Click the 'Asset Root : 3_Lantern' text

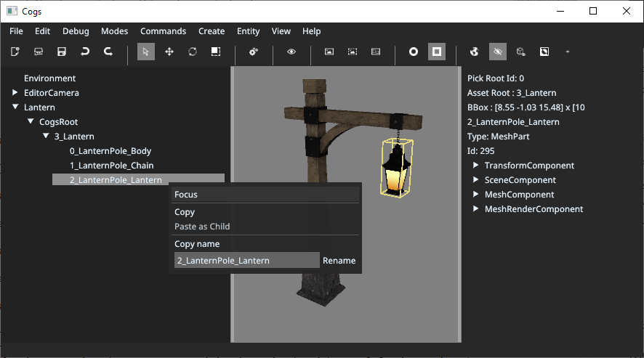click(512, 93)
